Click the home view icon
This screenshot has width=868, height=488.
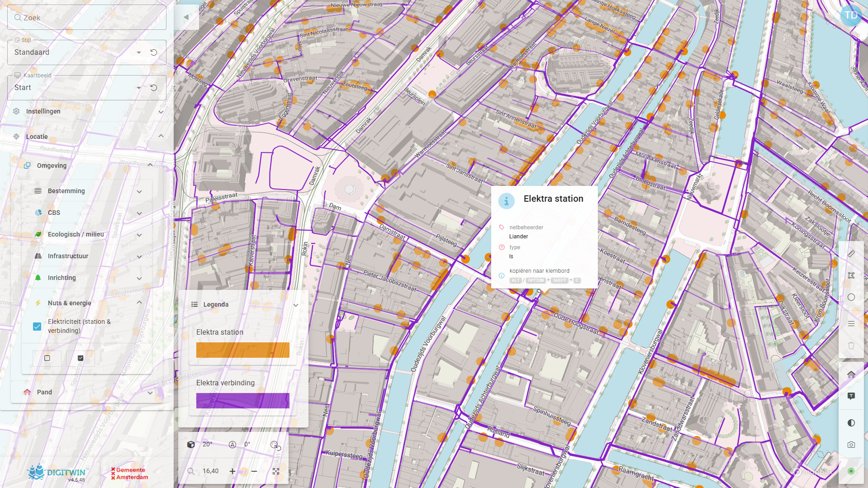[851, 374]
